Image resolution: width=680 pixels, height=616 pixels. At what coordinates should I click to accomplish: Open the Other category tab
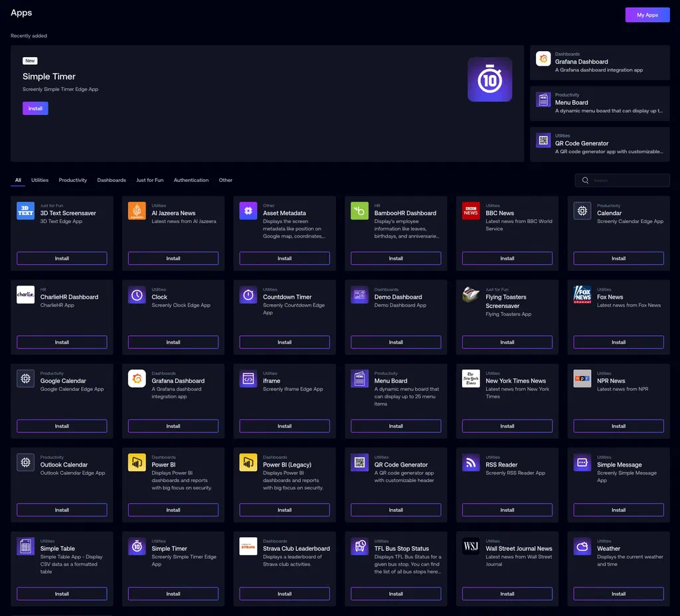pyautogui.click(x=226, y=180)
